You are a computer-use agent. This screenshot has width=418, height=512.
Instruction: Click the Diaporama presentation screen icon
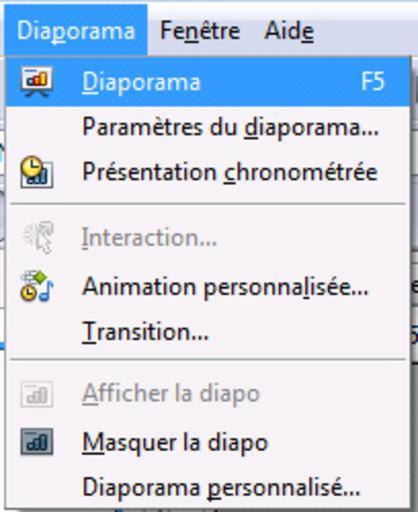pyautogui.click(x=37, y=82)
